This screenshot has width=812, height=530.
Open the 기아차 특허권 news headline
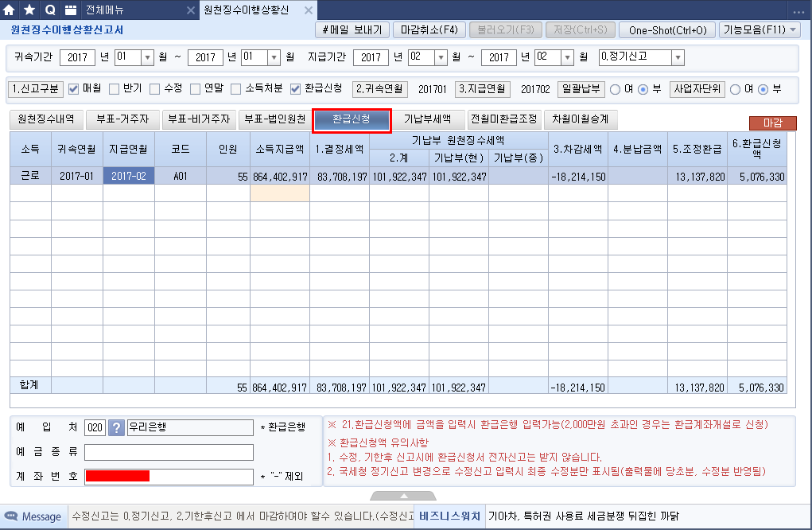click(584, 516)
